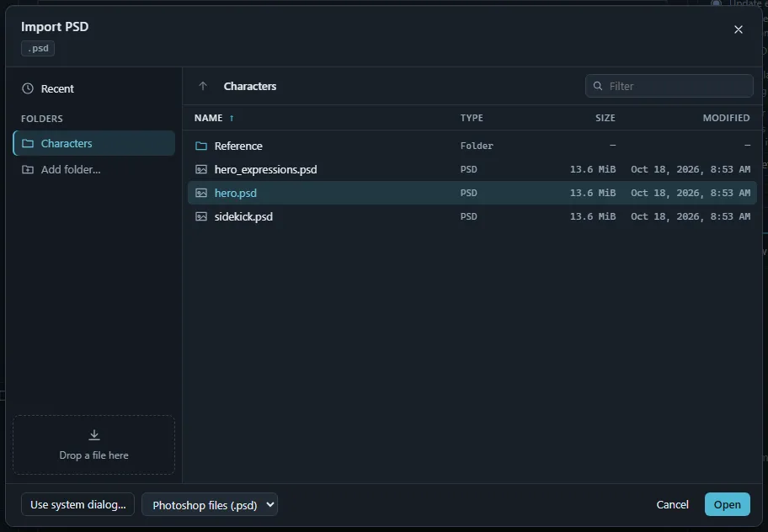Close the Import PSD dialog
768x532 pixels.
(739, 29)
